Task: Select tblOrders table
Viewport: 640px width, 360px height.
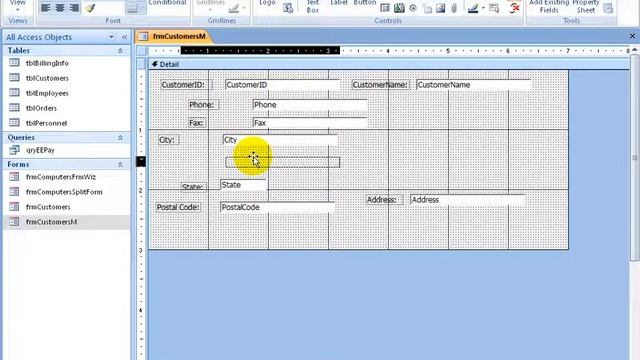Action: [x=41, y=108]
